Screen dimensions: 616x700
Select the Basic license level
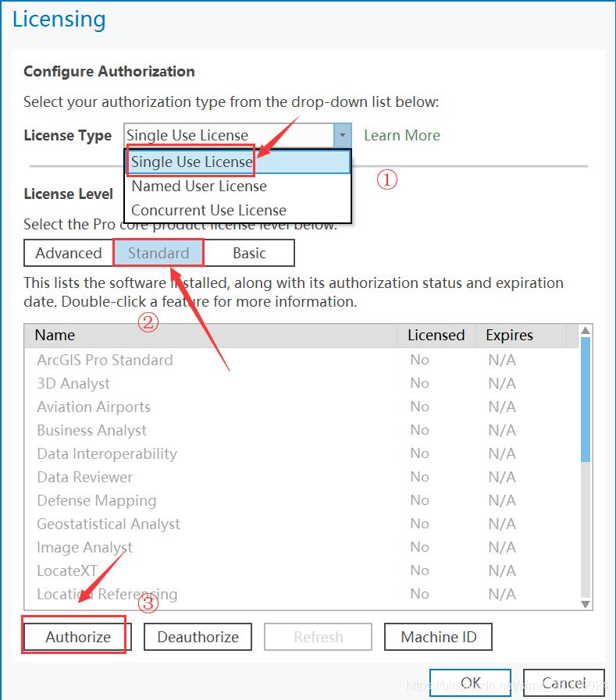pyautogui.click(x=249, y=253)
